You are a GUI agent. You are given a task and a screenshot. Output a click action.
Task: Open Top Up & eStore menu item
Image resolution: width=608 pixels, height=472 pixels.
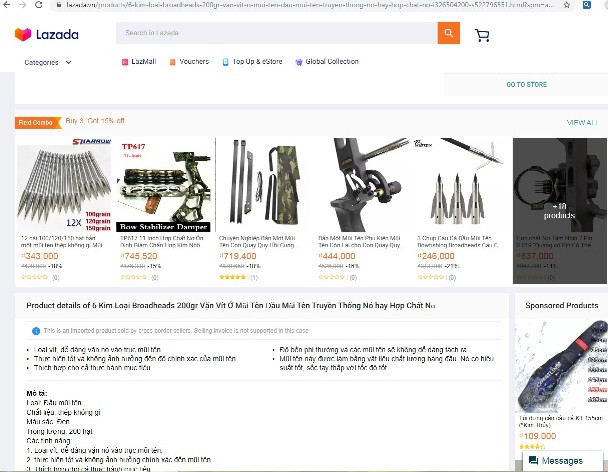252,62
